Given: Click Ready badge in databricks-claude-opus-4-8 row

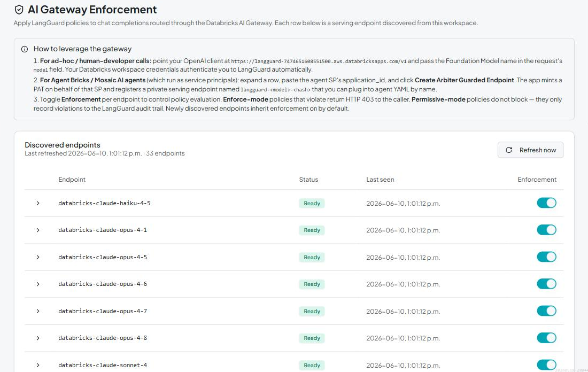Looking at the screenshot, I should coord(312,338).
